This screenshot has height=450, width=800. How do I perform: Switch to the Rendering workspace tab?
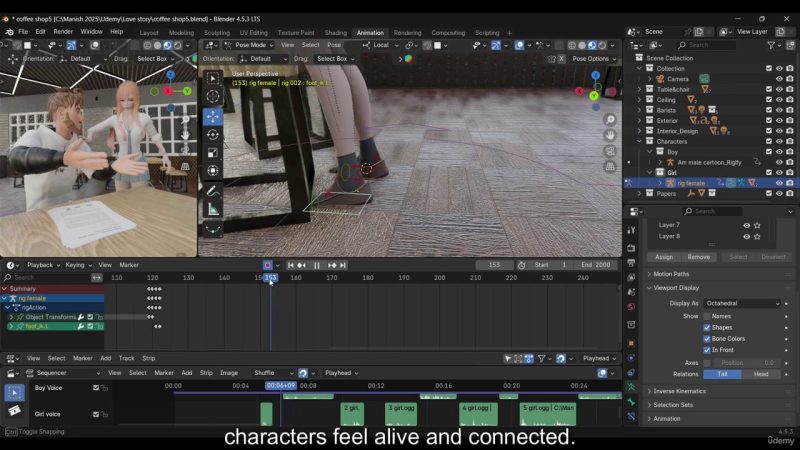pyautogui.click(x=407, y=32)
